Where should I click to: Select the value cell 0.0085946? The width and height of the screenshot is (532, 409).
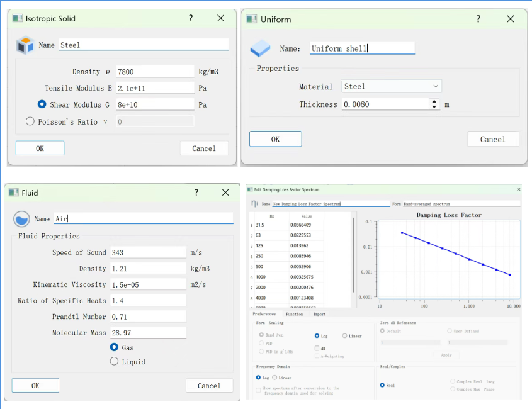point(307,256)
